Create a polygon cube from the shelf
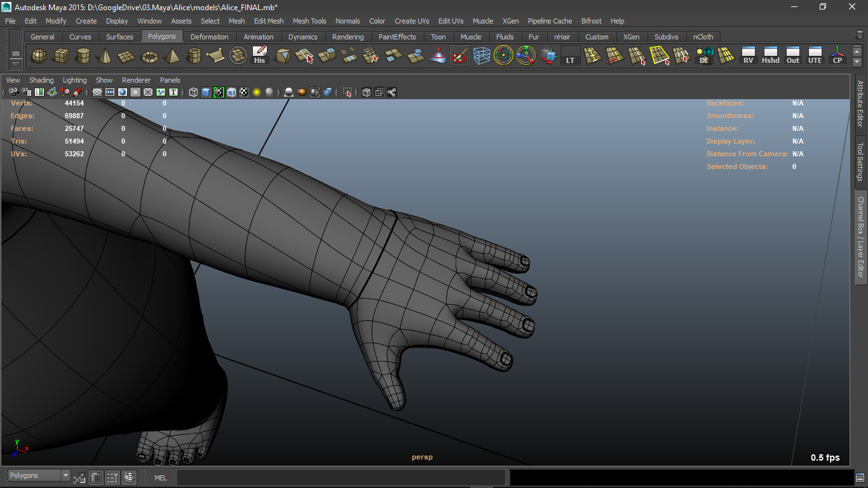 [x=61, y=56]
